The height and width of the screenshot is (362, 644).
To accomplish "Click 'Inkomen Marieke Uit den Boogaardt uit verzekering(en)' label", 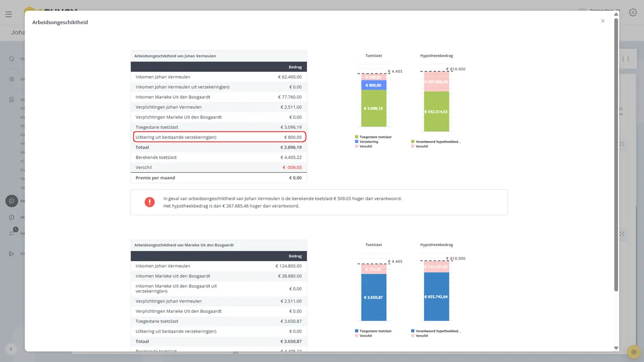I will click(x=176, y=289).
